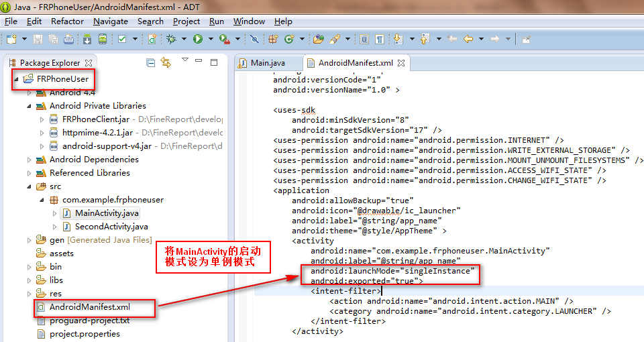
Task: Open the File menu
Action: (x=11, y=21)
